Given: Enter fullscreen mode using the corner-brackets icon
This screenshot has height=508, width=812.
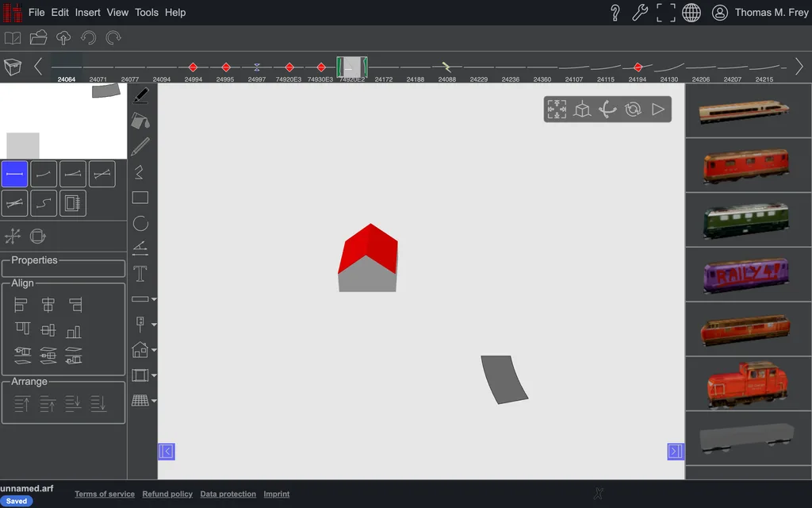Looking at the screenshot, I should 665,13.
